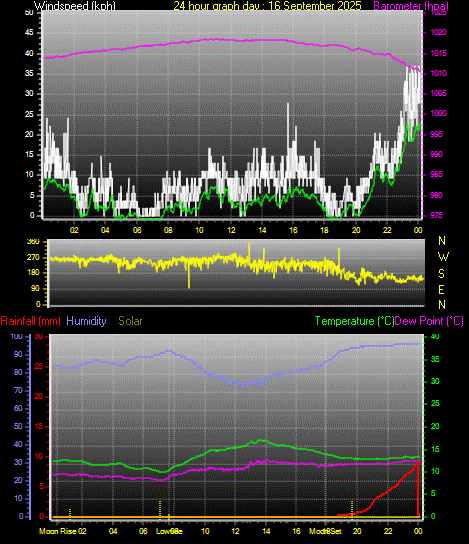Click the 990 barometer axis value
The image size is (469, 544).
click(x=436, y=154)
